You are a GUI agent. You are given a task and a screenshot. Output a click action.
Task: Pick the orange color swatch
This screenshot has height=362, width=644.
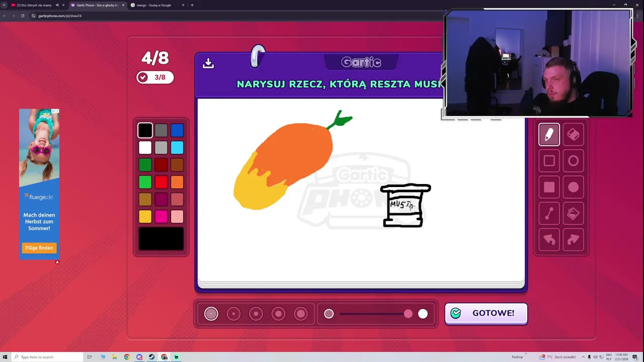[x=177, y=182]
